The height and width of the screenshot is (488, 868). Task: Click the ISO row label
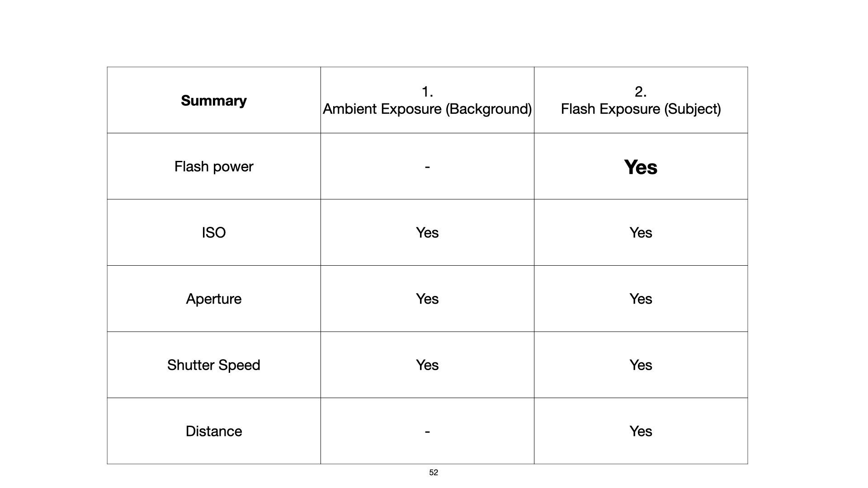(213, 233)
